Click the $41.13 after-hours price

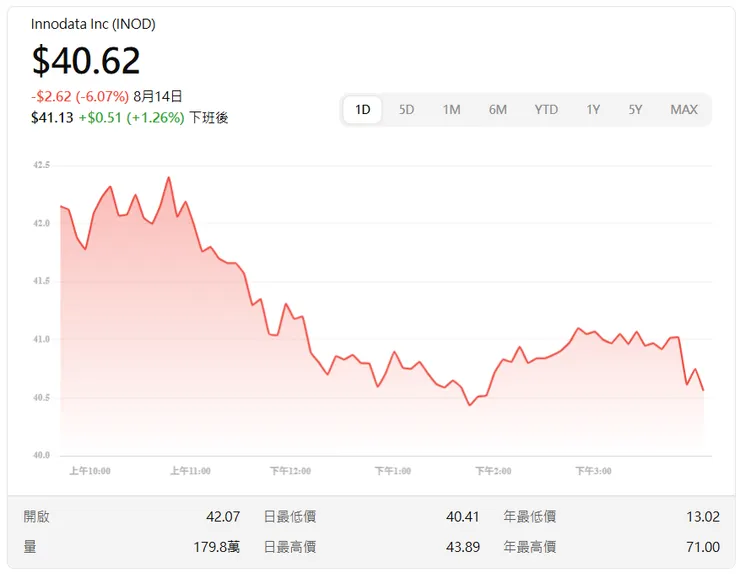click(52, 117)
